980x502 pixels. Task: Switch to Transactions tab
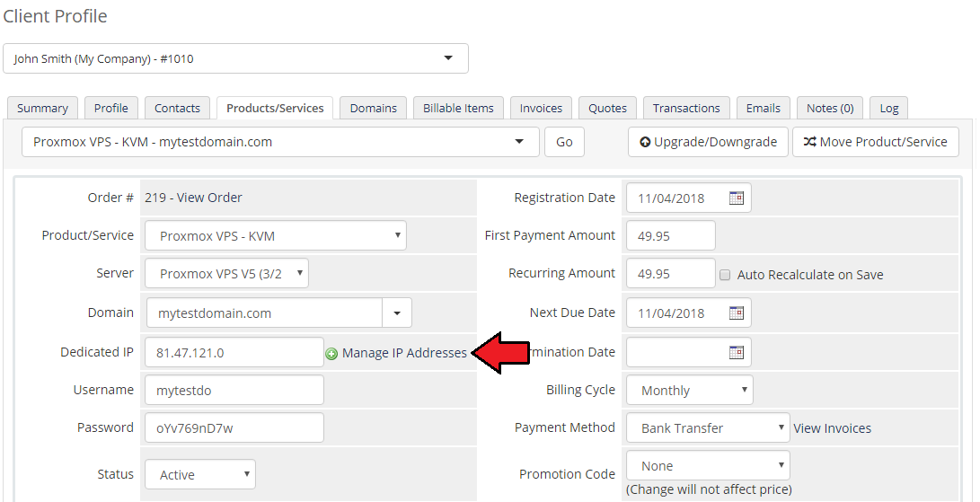(x=686, y=108)
